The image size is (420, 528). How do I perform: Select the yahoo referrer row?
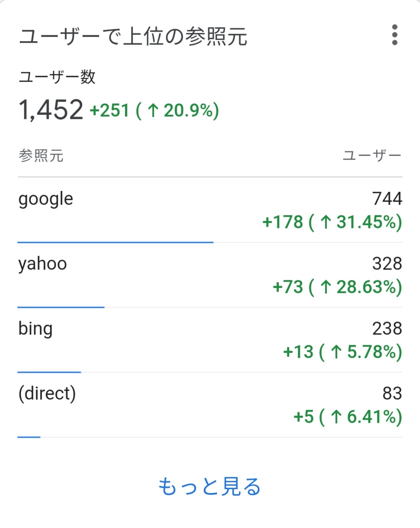(x=210, y=275)
